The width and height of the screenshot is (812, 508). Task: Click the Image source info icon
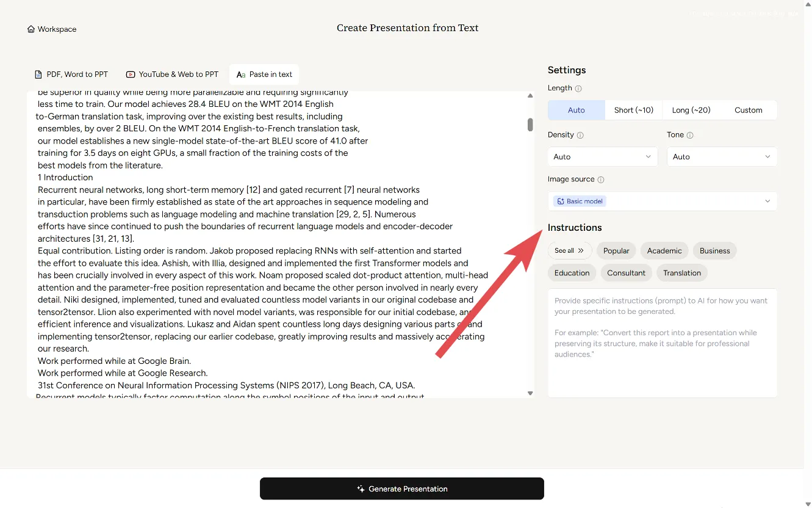[x=601, y=180]
